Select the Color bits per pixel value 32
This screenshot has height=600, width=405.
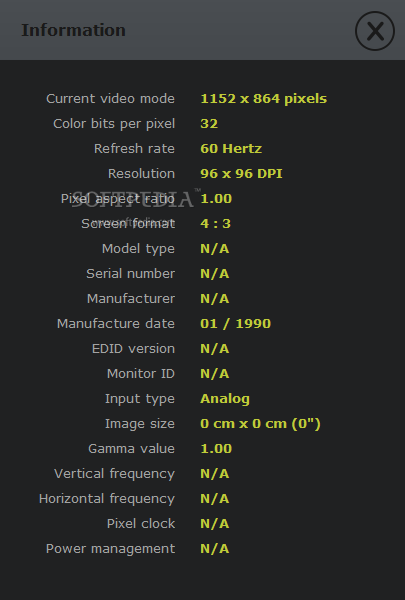tap(209, 124)
